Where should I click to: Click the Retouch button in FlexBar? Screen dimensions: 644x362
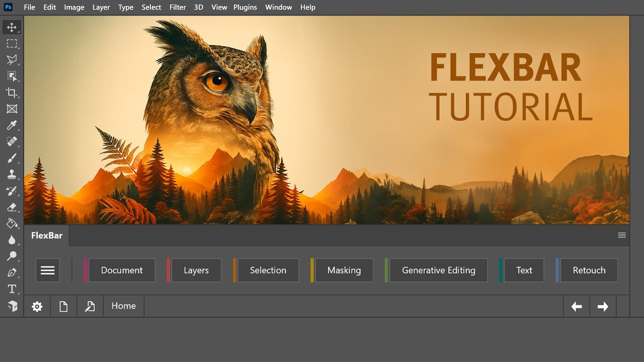589,270
